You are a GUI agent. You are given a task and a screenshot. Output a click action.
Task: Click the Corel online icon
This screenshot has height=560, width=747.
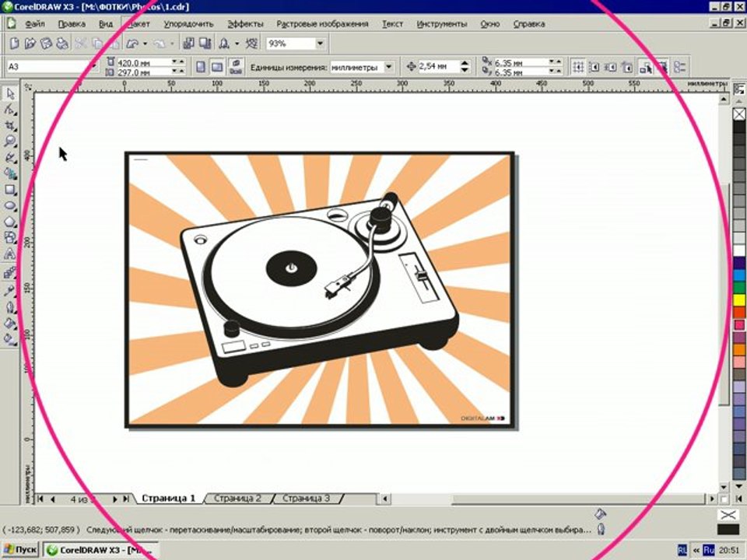[251, 44]
